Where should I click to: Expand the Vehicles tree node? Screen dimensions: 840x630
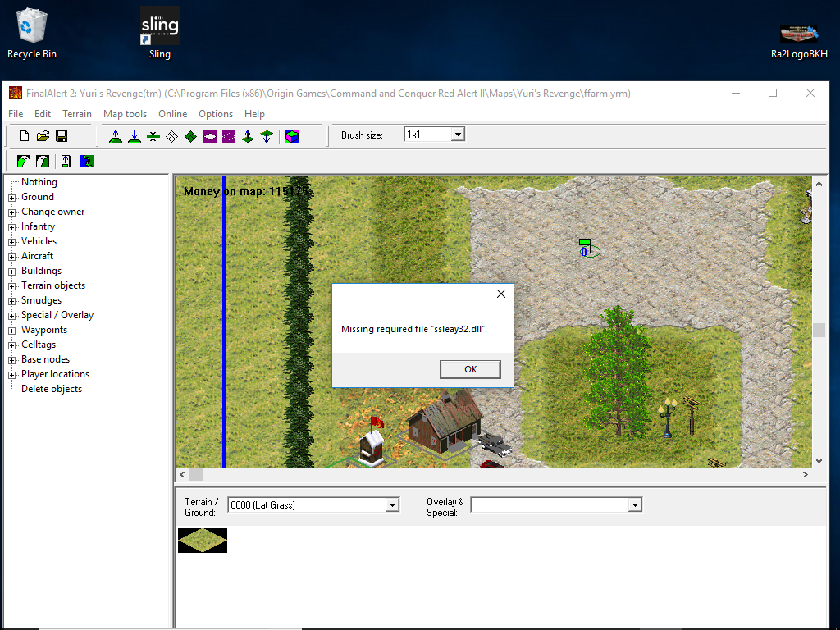(x=11, y=242)
